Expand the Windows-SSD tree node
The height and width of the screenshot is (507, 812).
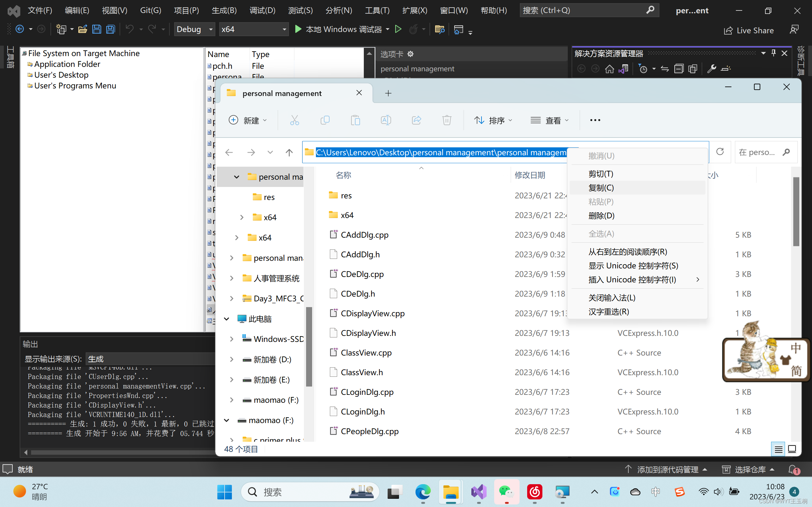[232, 339]
